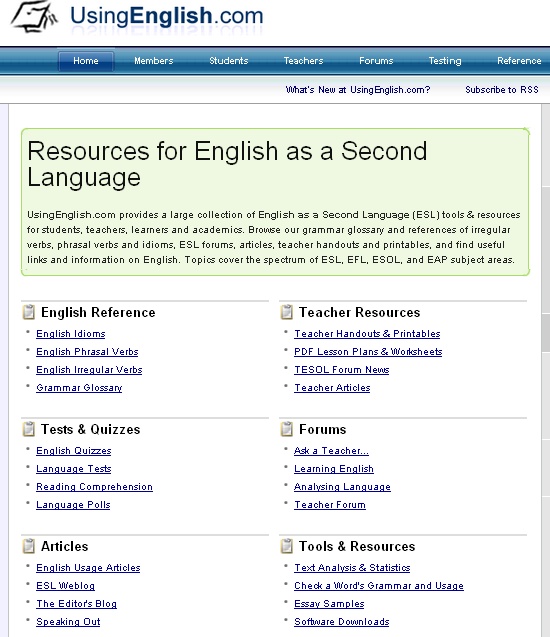Open the Ask a Teacher link
The image size is (550, 637).
point(331,451)
